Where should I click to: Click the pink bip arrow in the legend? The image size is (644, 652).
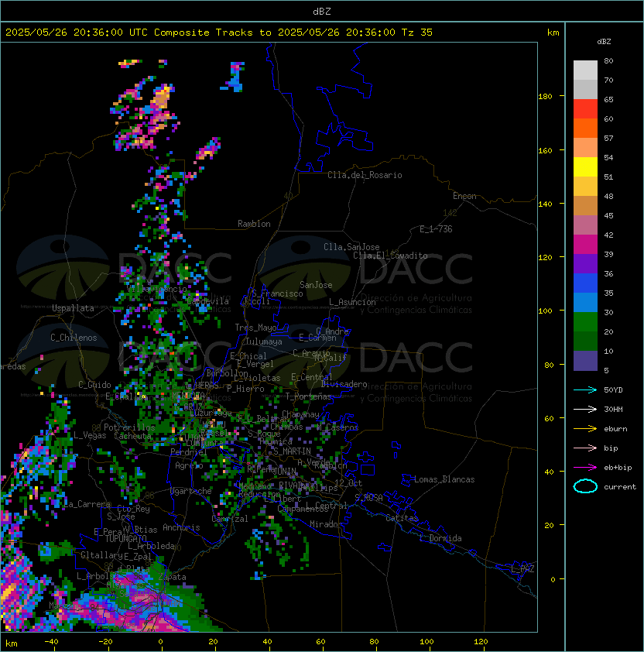[x=585, y=448]
